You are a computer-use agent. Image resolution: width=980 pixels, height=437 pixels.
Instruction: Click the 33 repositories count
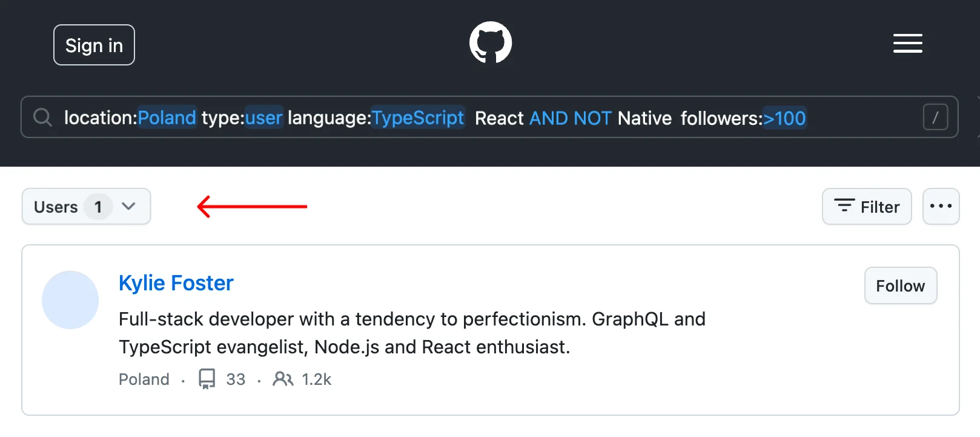[236, 379]
